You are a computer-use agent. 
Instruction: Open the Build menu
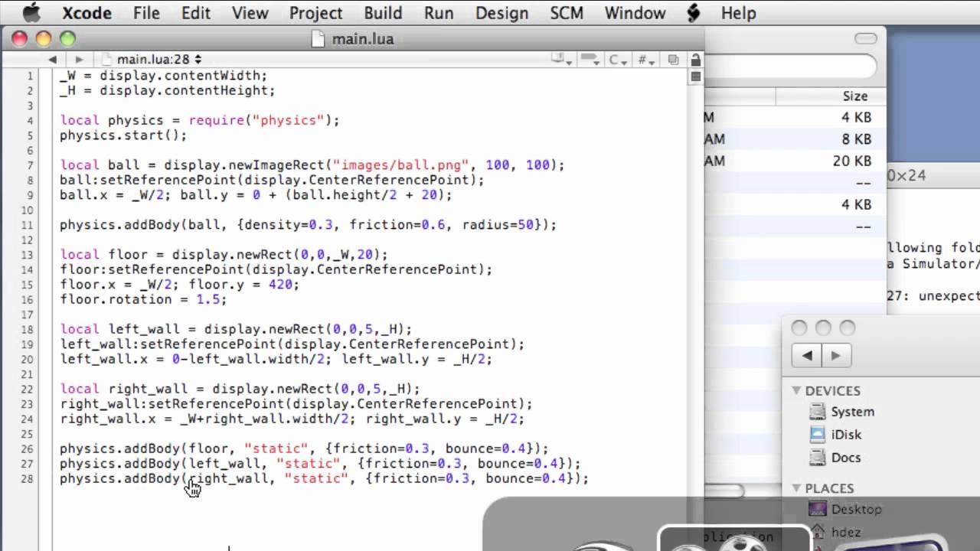click(383, 13)
